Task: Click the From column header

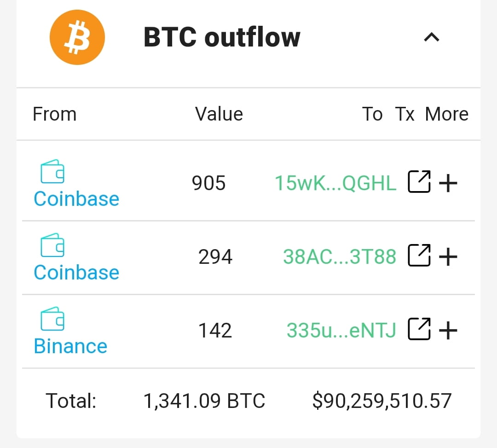Action: point(54,114)
